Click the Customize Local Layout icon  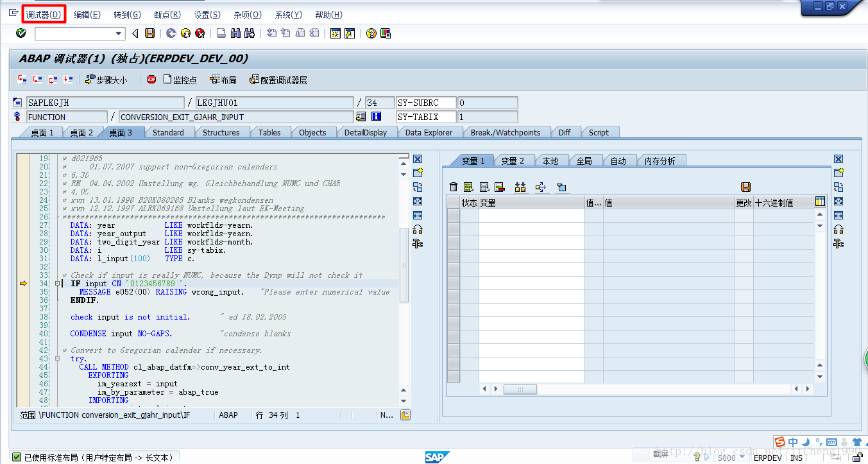point(385,33)
